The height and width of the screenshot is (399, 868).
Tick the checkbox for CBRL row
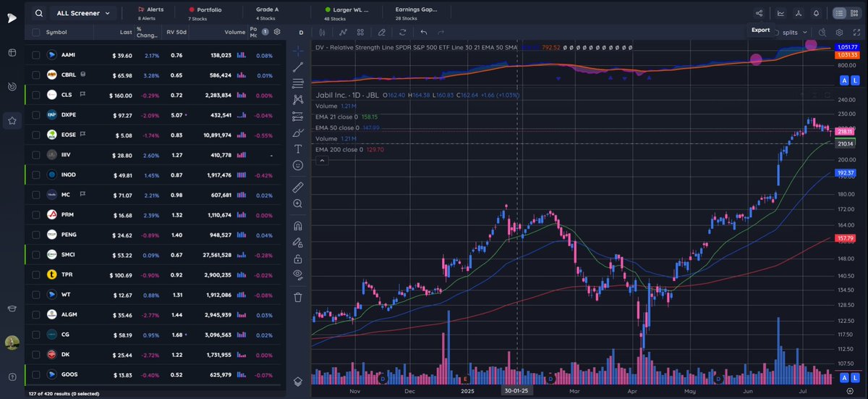pyautogui.click(x=35, y=75)
